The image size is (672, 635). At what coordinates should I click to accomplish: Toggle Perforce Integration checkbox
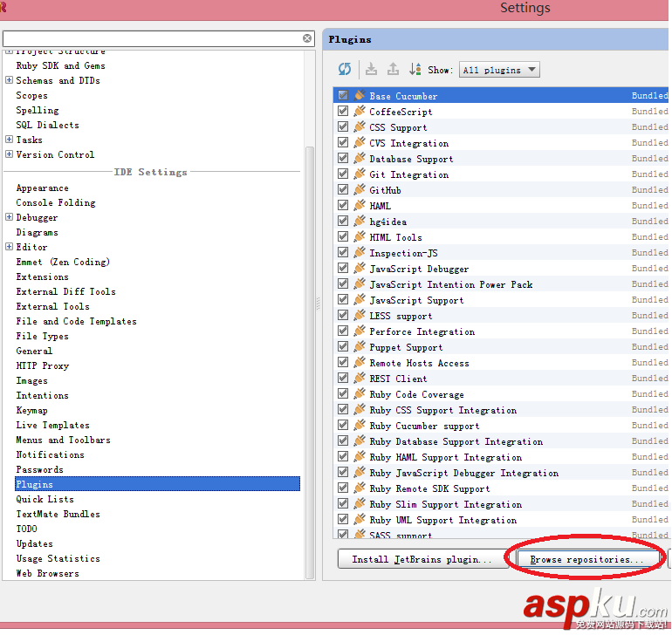pyautogui.click(x=343, y=331)
